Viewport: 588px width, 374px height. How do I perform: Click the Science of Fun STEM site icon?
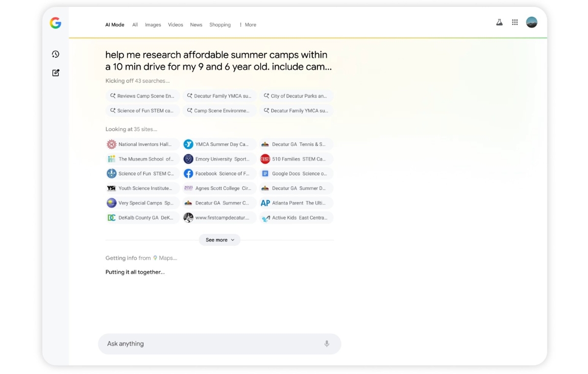click(x=112, y=174)
